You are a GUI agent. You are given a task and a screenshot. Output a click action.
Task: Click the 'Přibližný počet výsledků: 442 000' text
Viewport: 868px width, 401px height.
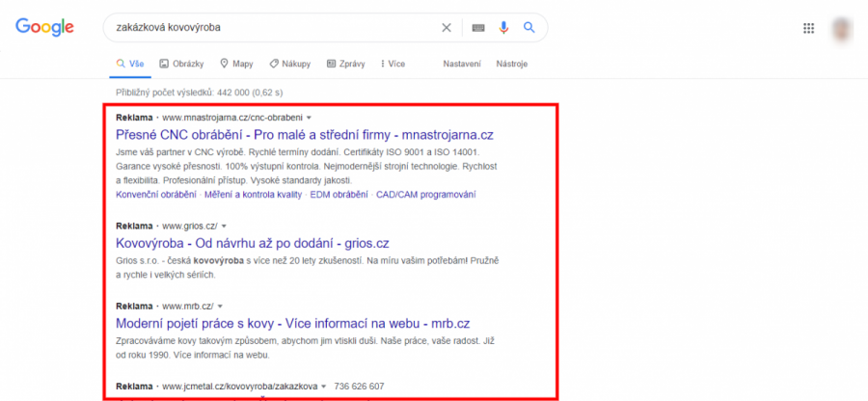click(200, 93)
